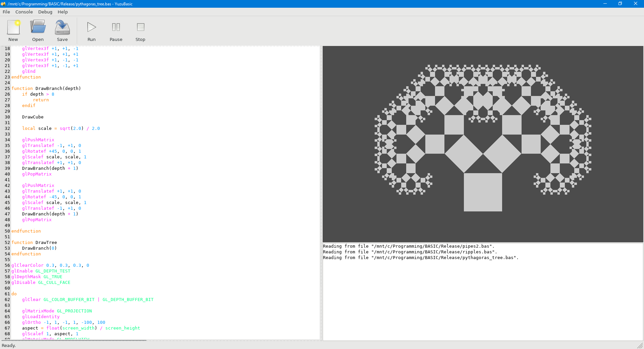
Task: Click the splitter between editor and output
Action: [321, 193]
